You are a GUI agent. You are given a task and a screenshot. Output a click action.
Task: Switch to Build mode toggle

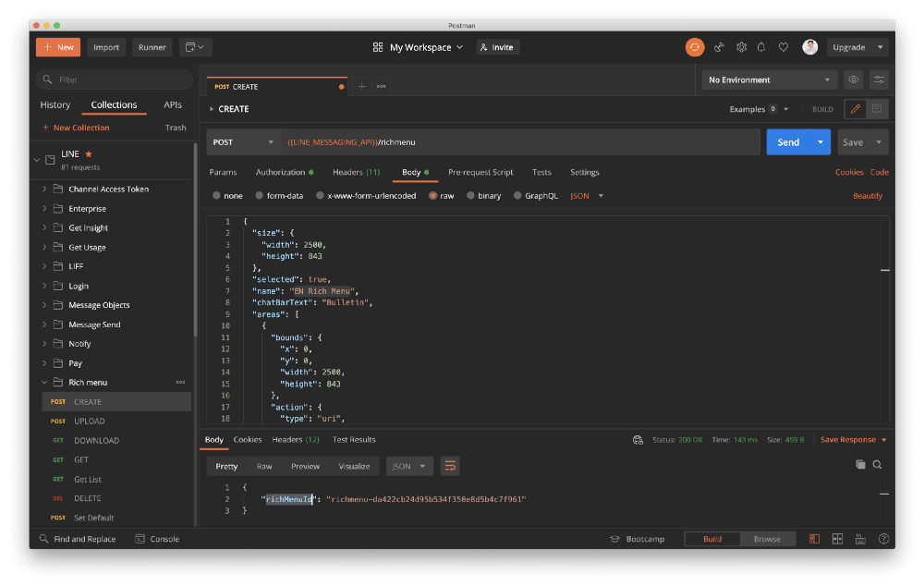[x=712, y=539]
